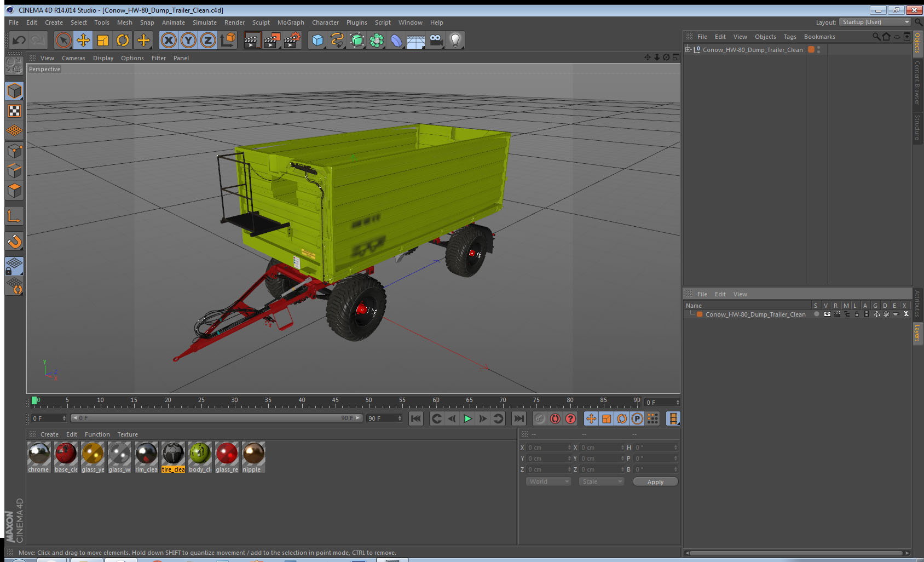Screen dimensions: 924x562
Task: Select the nipple material
Action: click(253, 457)
